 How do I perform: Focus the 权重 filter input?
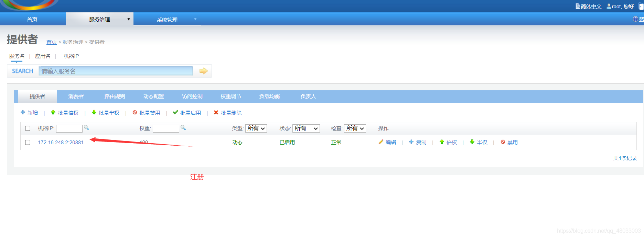point(166,128)
